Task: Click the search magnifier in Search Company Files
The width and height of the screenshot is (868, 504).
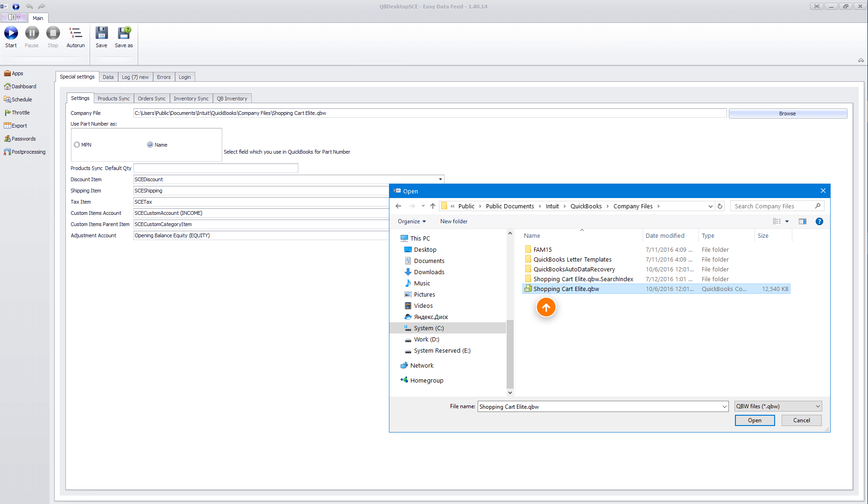Action: coord(818,206)
